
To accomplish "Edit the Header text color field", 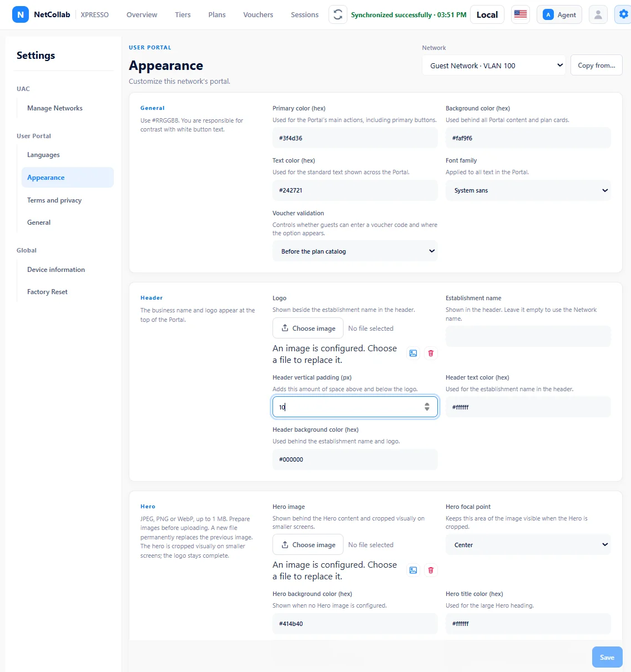I will pos(528,407).
